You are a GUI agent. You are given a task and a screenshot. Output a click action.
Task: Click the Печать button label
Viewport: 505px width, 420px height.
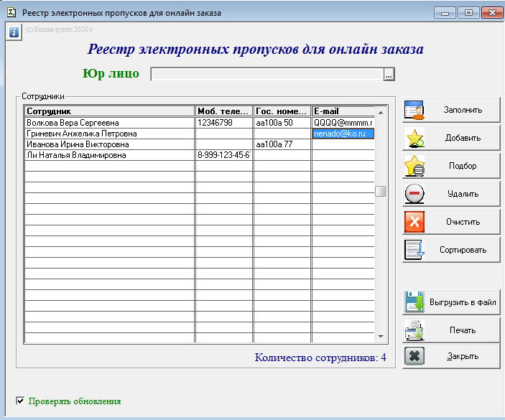click(x=463, y=330)
